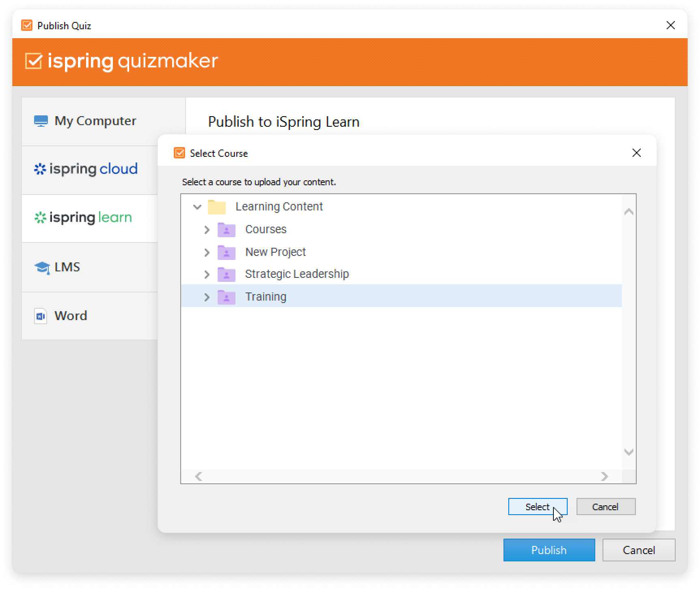This screenshot has width=700, height=589.
Task: Open the My Computer publishing tab
Action: pyautogui.click(x=104, y=121)
